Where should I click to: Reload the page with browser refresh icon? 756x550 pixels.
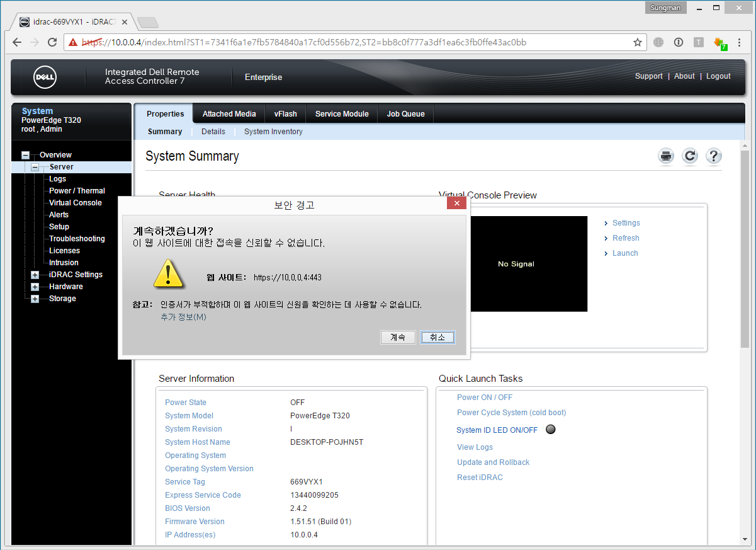52,42
